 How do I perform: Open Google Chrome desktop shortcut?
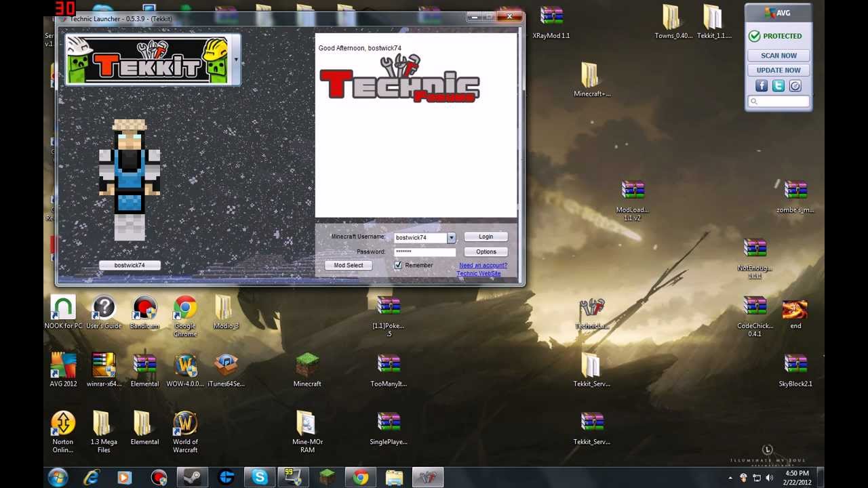click(184, 308)
